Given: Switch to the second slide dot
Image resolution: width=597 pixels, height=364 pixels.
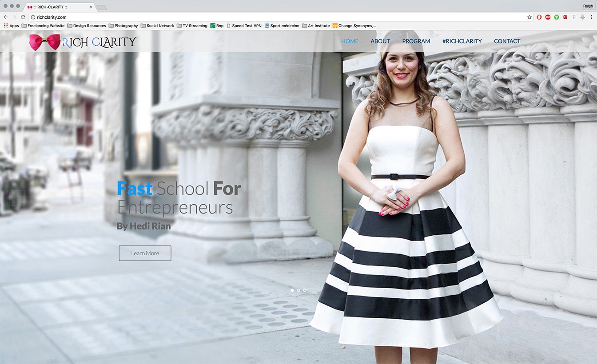Looking at the screenshot, I should pos(298,290).
